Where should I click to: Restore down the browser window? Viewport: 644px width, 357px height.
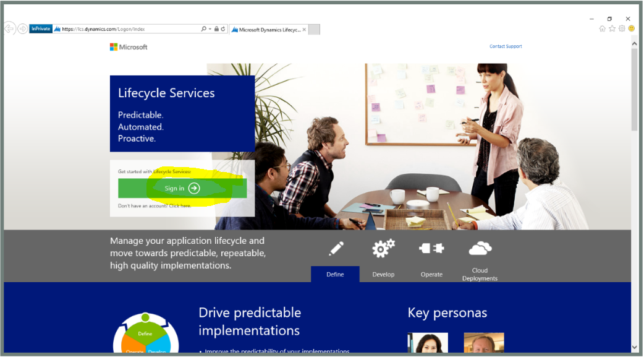(x=609, y=19)
